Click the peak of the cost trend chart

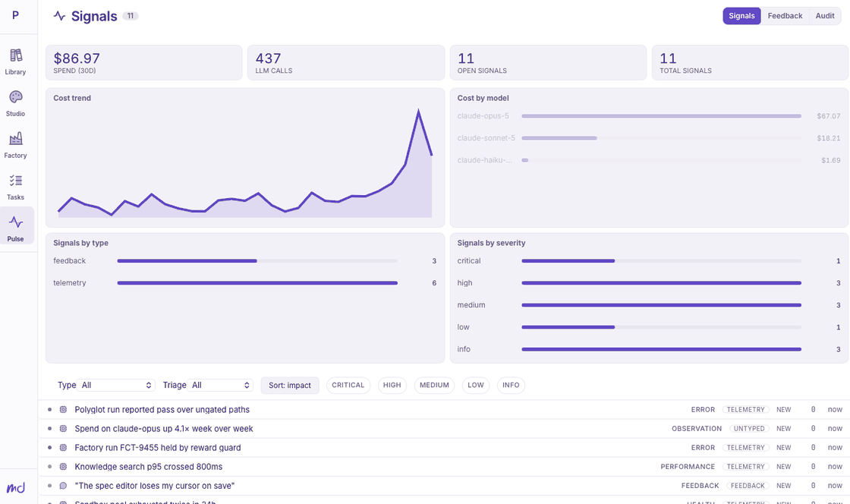pos(418,111)
